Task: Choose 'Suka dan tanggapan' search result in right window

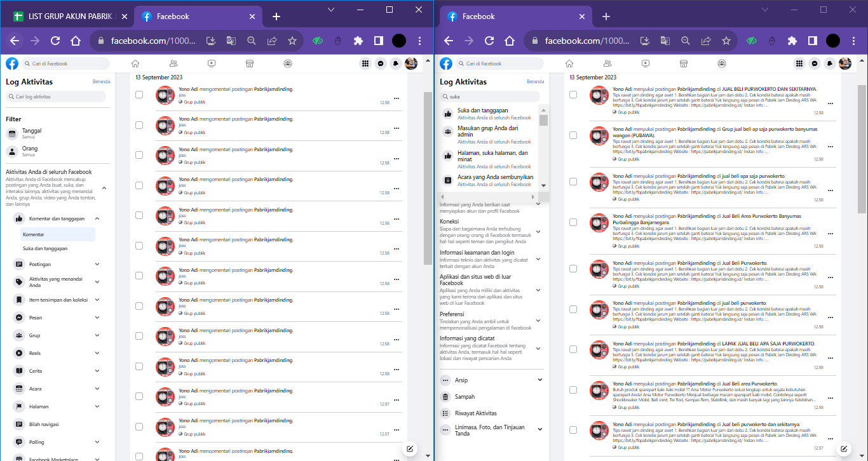Action: point(488,114)
